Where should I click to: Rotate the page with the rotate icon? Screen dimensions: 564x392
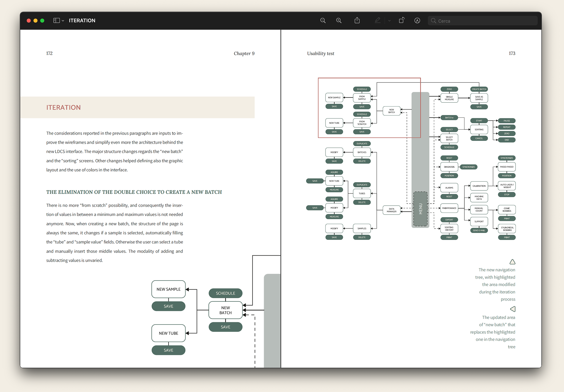[x=402, y=20]
